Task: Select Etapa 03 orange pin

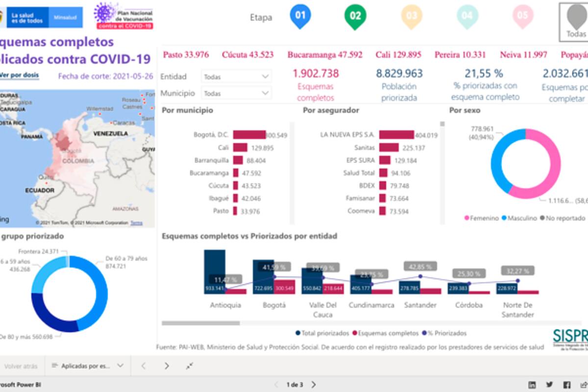Action: coord(412,16)
